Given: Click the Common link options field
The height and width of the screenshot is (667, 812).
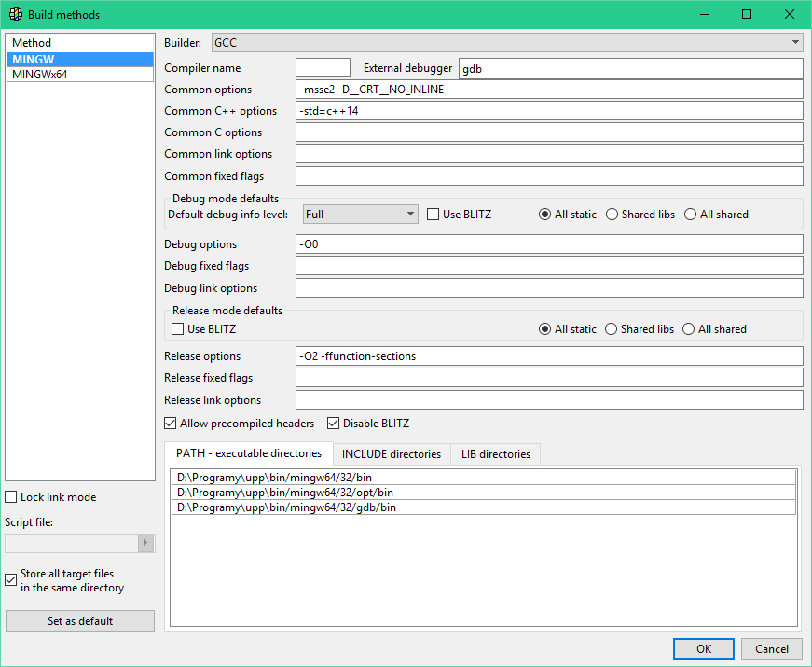Looking at the screenshot, I should (x=548, y=154).
